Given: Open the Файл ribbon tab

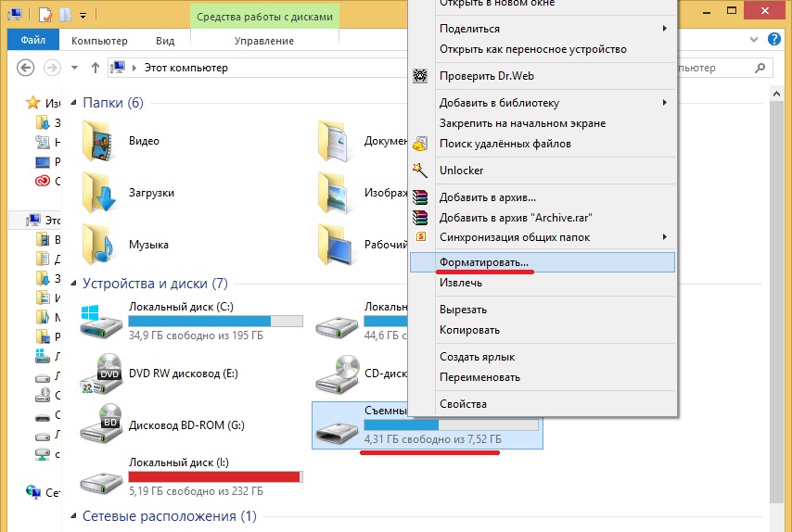Looking at the screenshot, I should tap(33, 40).
